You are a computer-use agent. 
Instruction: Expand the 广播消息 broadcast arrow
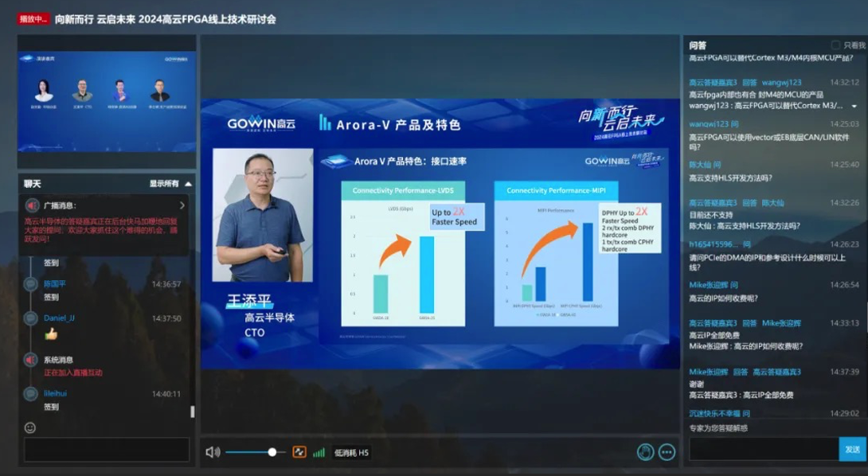(182, 205)
